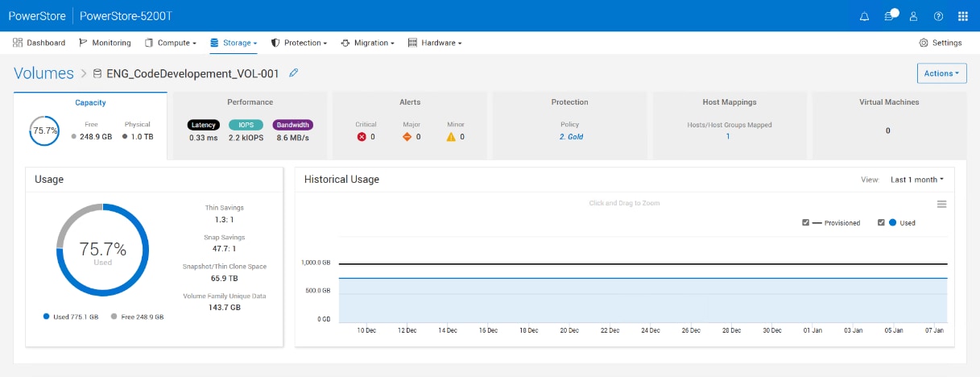Image resolution: width=980 pixels, height=377 pixels.
Task: Click the Compute icon in navigation bar
Action: point(149,43)
